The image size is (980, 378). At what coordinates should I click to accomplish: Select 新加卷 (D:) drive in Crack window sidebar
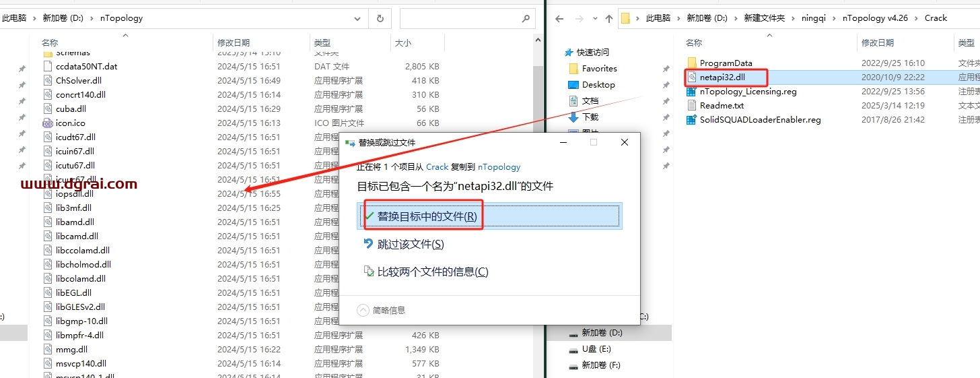tap(603, 332)
